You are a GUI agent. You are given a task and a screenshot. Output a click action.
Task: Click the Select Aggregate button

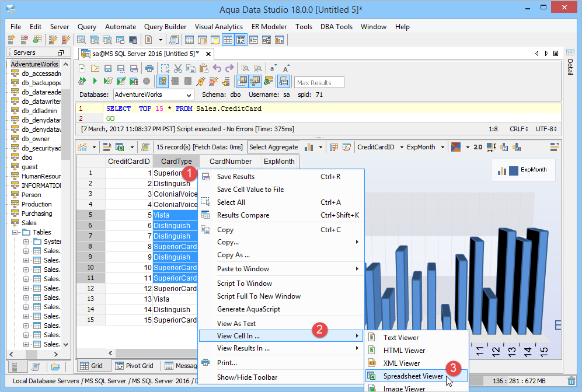(273, 147)
